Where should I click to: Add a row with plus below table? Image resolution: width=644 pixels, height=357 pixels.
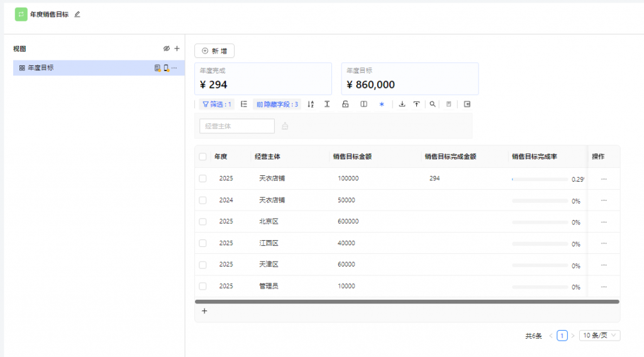[204, 311]
